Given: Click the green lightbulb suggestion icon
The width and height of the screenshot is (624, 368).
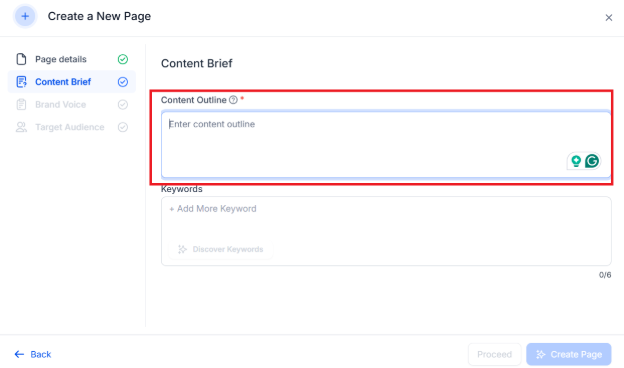Looking at the screenshot, I should click(576, 161).
